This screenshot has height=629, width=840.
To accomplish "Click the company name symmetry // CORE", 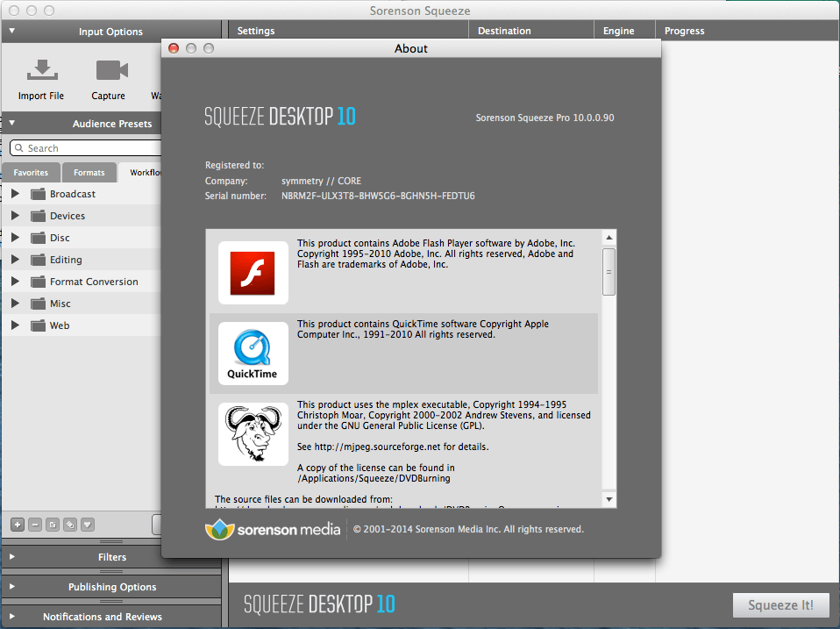I will (321, 181).
